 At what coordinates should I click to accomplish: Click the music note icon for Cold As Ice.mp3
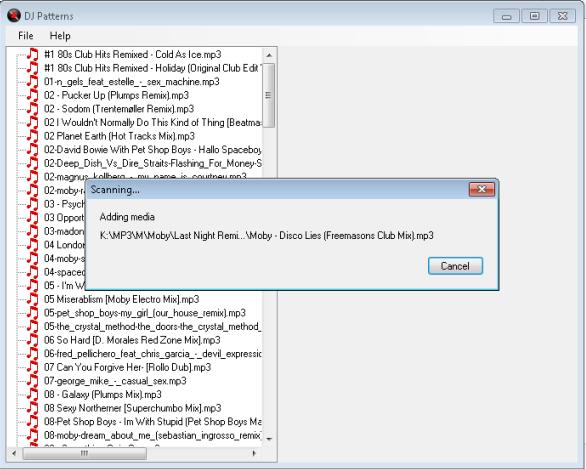pos(33,55)
